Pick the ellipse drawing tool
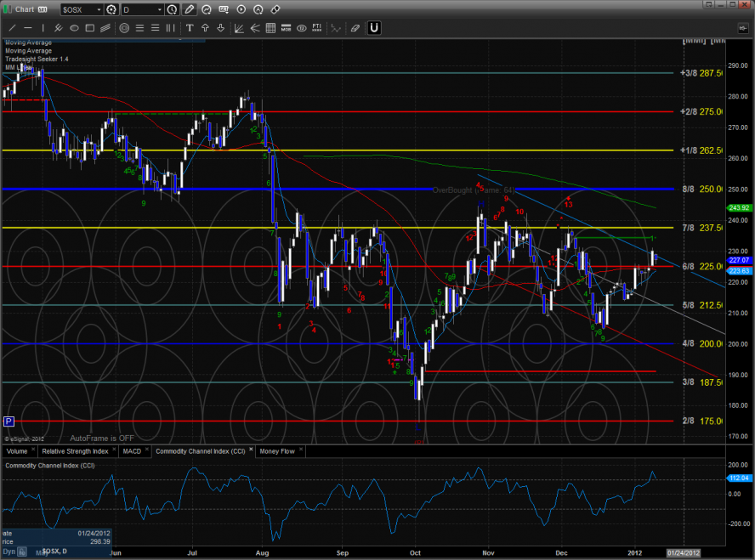The image size is (755, 560). [74, 28]
